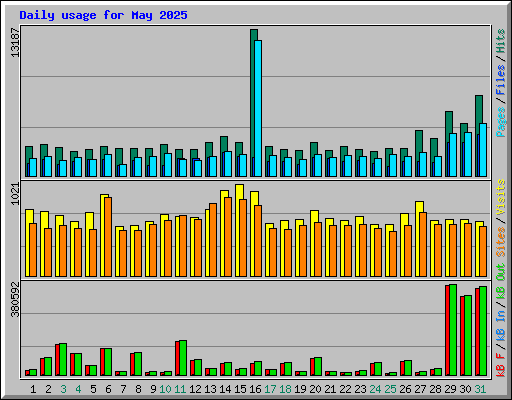Click day label 9 on the x-axis
Screen dimensions: 512x400
[153, 389]
